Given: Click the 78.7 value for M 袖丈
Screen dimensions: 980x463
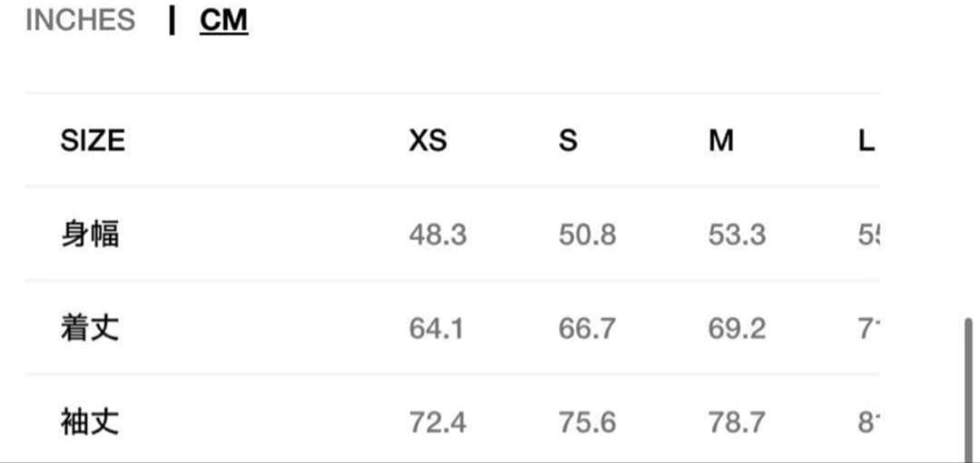Looking at the screenshot, I should click(x=737, y=422).
